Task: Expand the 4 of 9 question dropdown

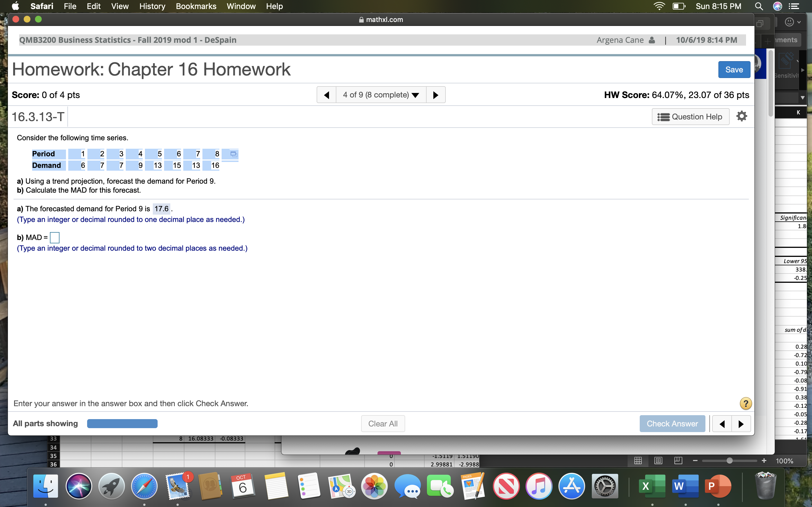Action: point(381,95)
